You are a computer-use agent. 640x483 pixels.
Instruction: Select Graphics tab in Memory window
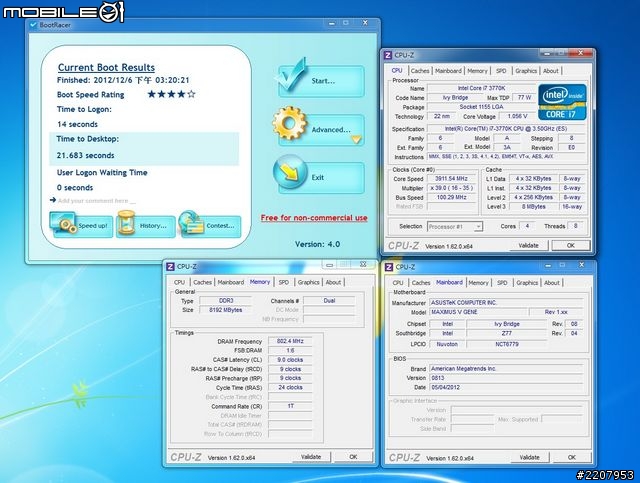pos(309,282)
